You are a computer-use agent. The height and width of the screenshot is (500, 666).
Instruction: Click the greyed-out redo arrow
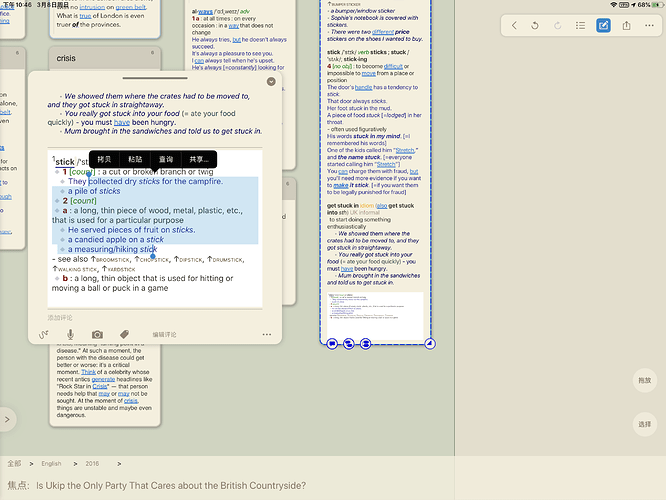point(557,26)
